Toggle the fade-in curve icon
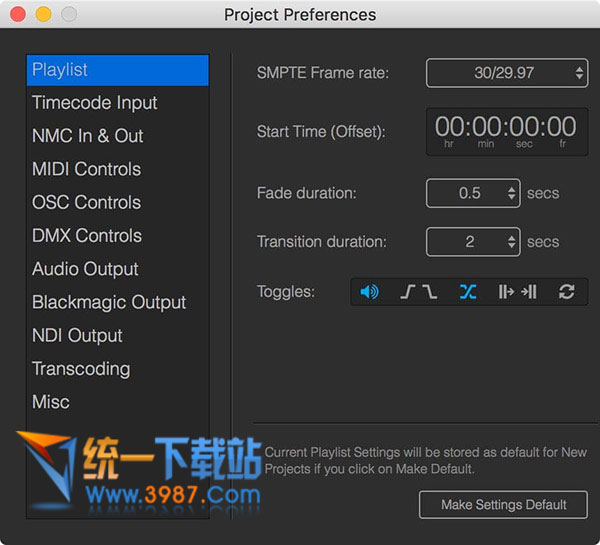 pos(408,292)
